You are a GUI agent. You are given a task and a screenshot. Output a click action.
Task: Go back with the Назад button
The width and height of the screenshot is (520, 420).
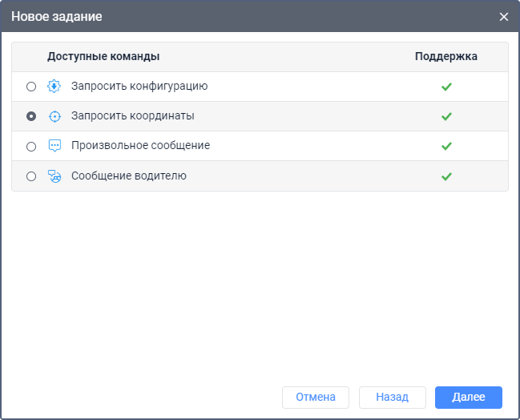392,397
